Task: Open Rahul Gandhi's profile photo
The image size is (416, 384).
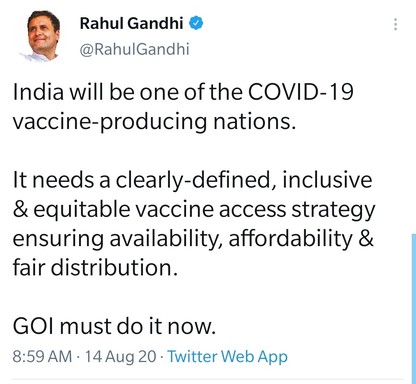Action: coord(43,36)
